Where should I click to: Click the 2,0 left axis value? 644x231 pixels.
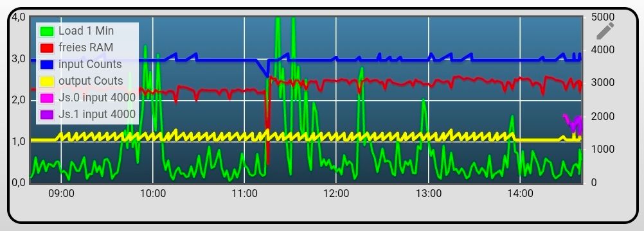click(19, 100)
